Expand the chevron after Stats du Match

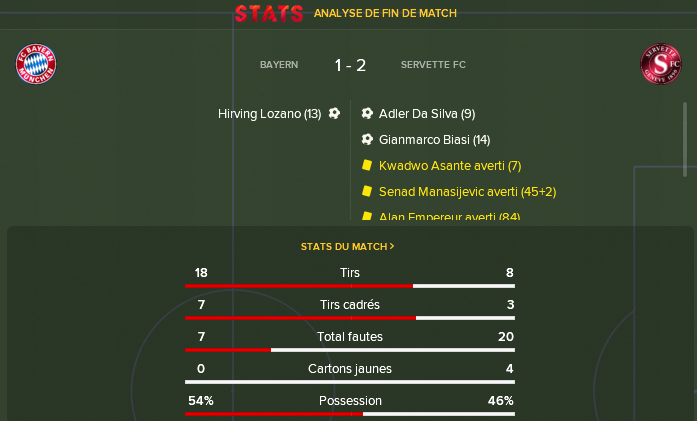392,246
